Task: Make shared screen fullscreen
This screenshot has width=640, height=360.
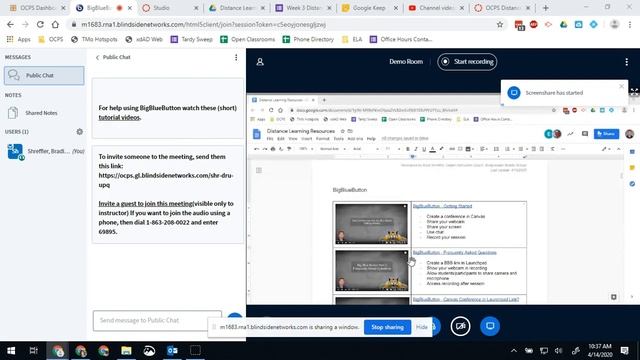Action: [634, 92]
